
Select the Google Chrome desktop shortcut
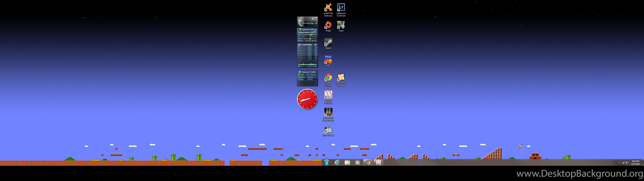pos(328,80)
